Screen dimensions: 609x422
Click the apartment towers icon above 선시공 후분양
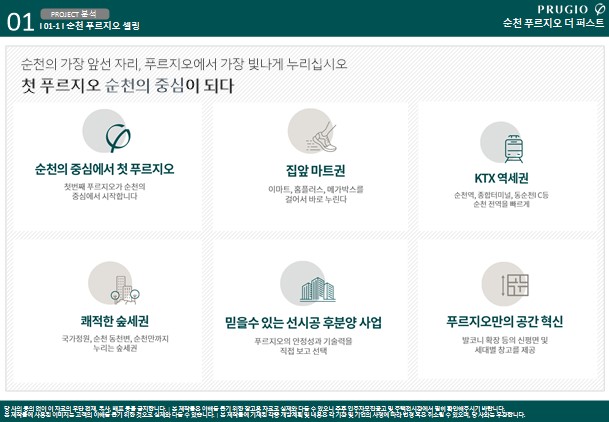[318, 290]
